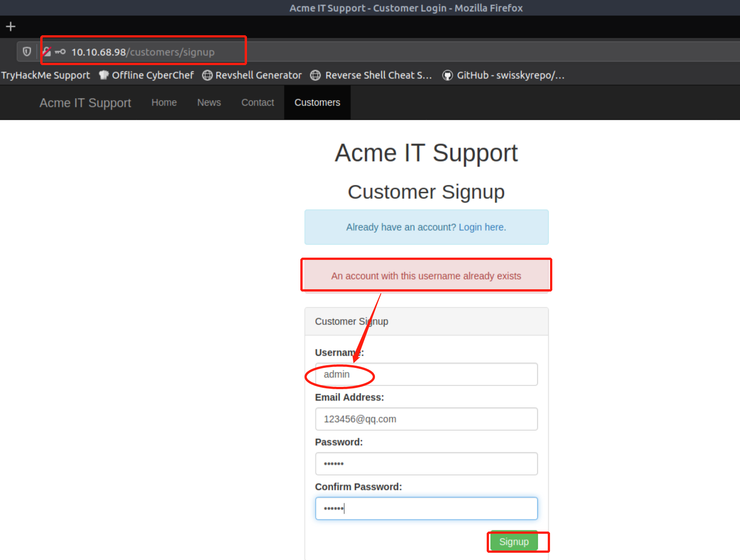Follow the 'Login here' link

[x=482, y=227]
